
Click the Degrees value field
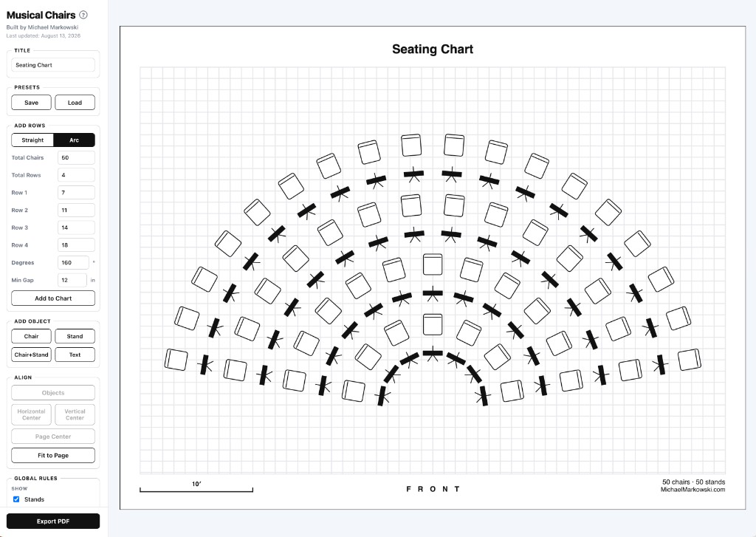coord(73,262)
